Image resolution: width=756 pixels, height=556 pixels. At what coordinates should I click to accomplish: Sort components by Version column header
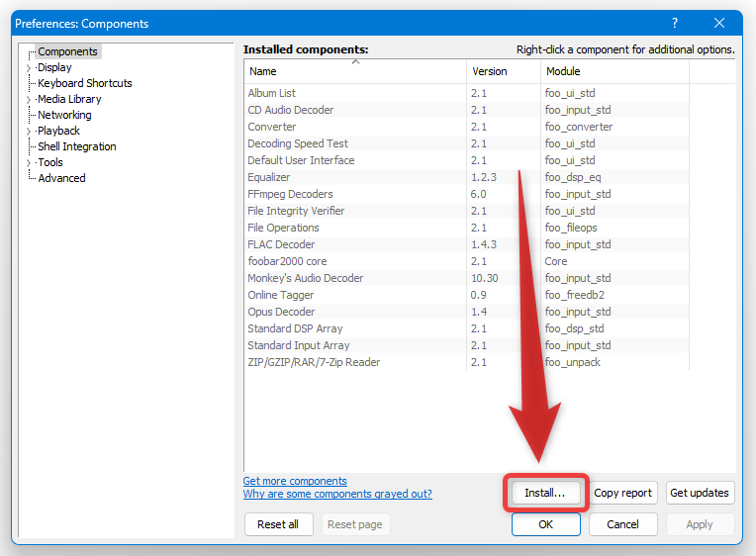tap(504, 71)
